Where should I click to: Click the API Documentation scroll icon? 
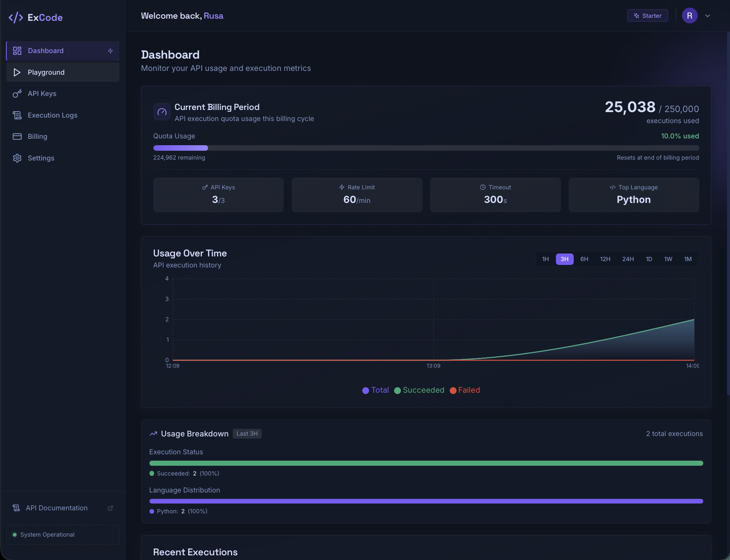tap(16, 508)
